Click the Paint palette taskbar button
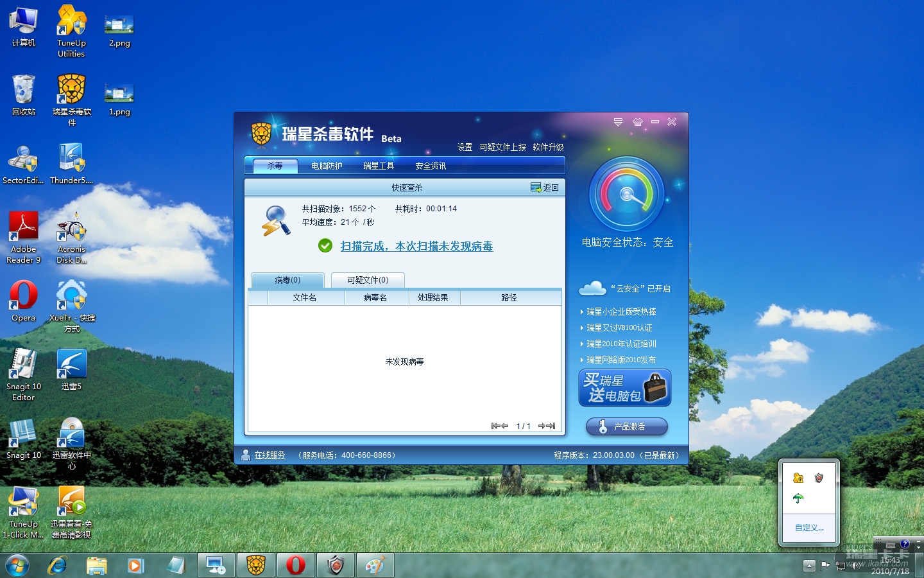924x578 pixels. click(x=375, y=565)
